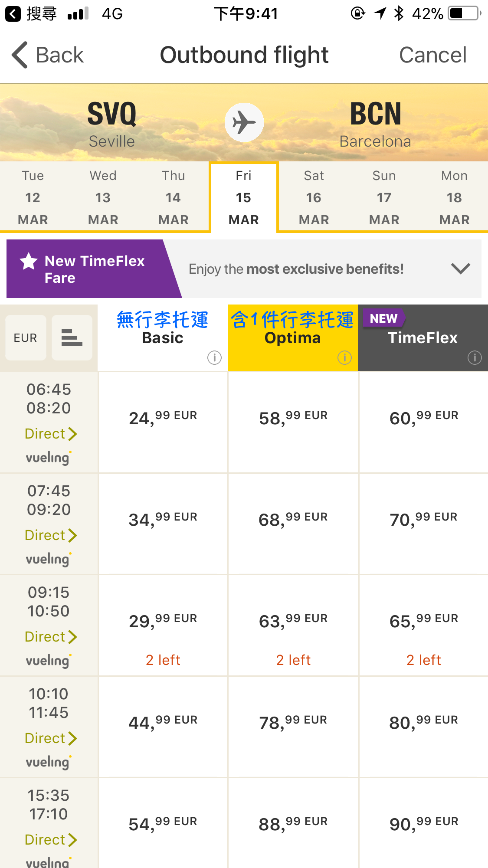Choose 24,99 EUR Basic fare at 06:45
The width and height of the screenshot is (488, 868).
coord(163,418)
